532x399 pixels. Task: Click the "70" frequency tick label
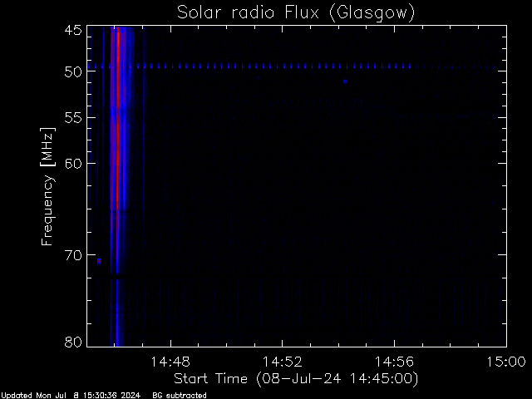[73, 255]
